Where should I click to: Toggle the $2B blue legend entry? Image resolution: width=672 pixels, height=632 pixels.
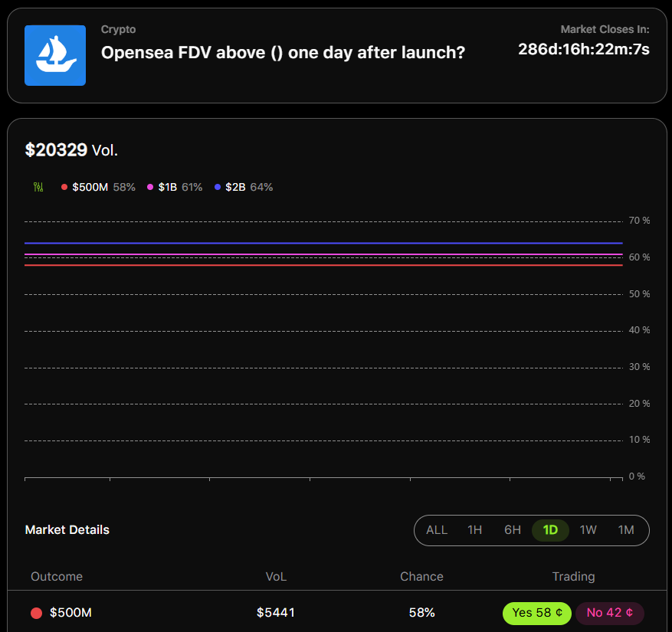pos(244,187)
